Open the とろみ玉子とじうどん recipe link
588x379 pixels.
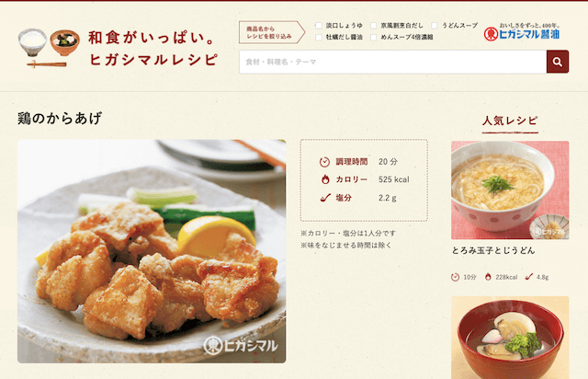[493, 250]
